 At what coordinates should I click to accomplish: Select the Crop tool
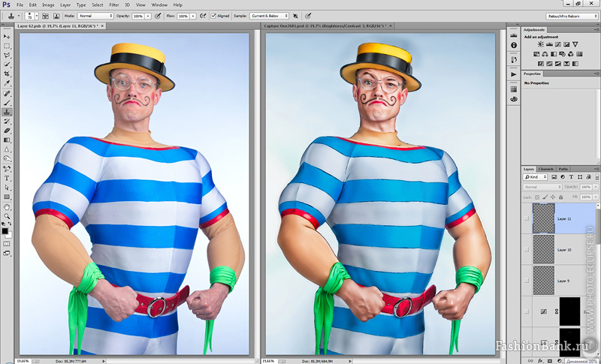(x=7, y=74)
